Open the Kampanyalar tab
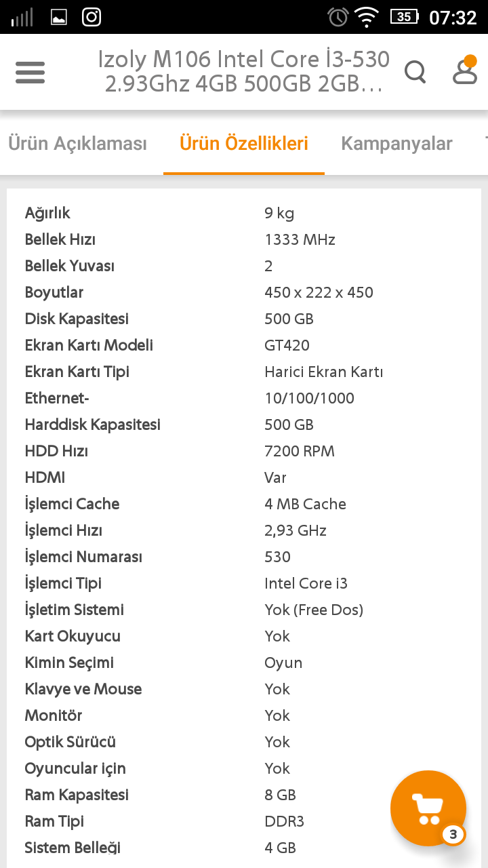The width and height of the screenshot is (488, 868). point(396,144)
